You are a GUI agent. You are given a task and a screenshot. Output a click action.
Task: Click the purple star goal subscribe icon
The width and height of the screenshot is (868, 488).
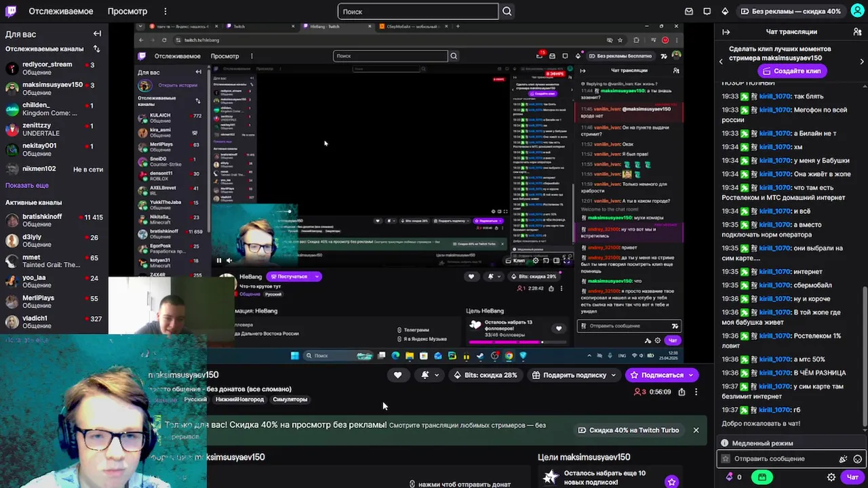(x=671, y=482)
